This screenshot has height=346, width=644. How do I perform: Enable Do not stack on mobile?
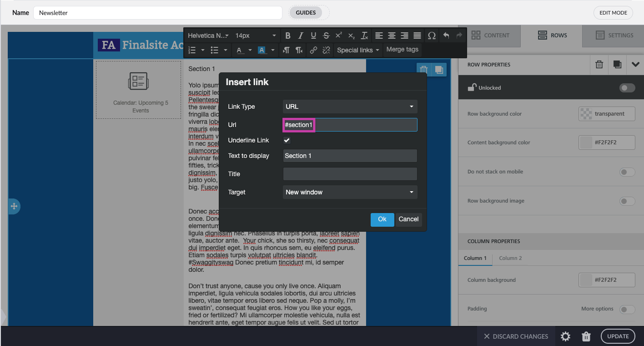pos(627,172)
